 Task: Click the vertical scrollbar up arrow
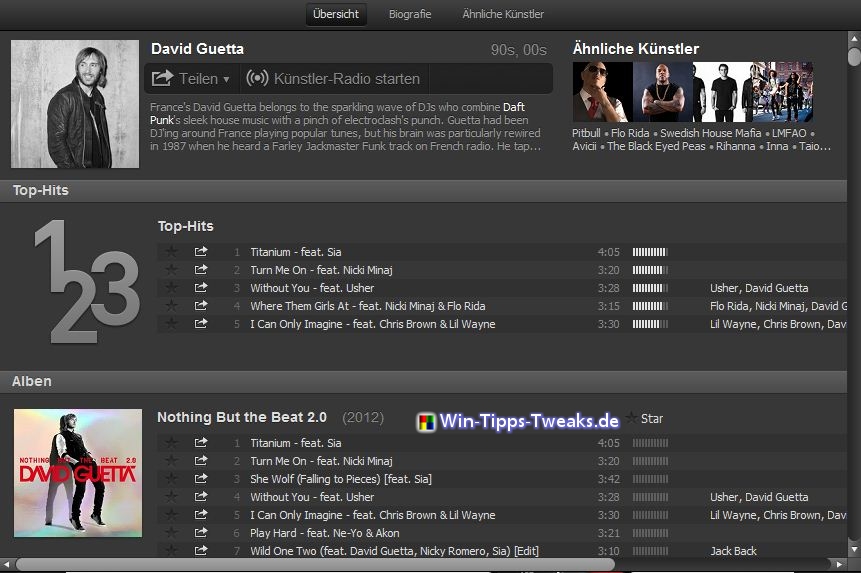(854, 38)
